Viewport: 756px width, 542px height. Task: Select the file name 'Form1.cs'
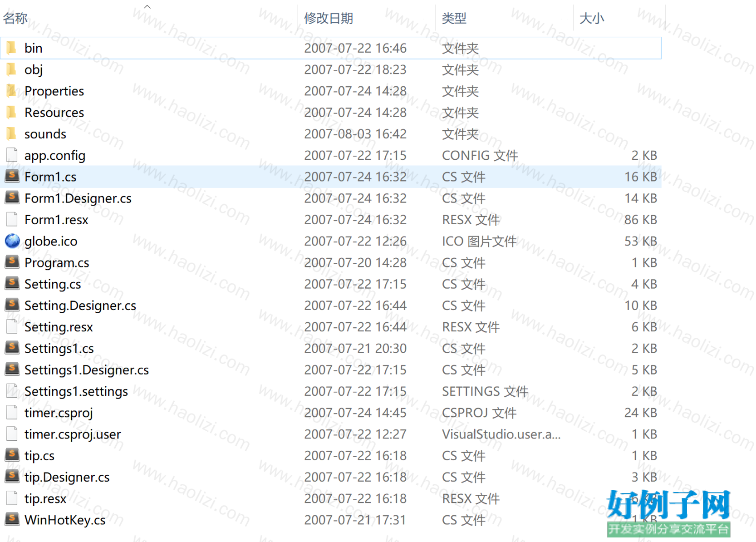pyautogui.click(x=50, y=177)
